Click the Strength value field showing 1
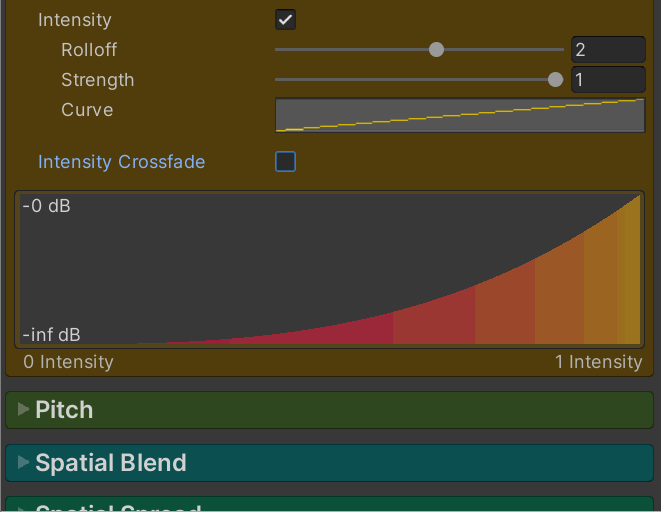This screenshot has height=512, width=661. [608, 80]
